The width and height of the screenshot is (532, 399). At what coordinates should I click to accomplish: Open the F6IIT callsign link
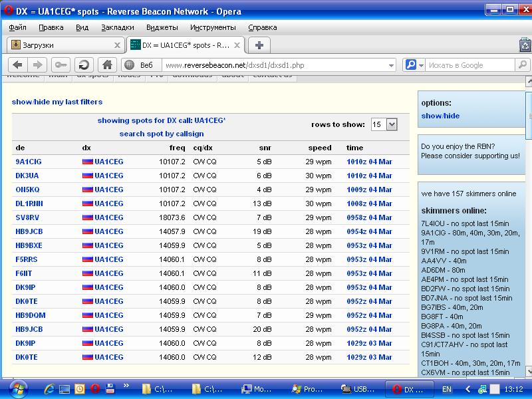pyautogui.click(x=24, y=273)
